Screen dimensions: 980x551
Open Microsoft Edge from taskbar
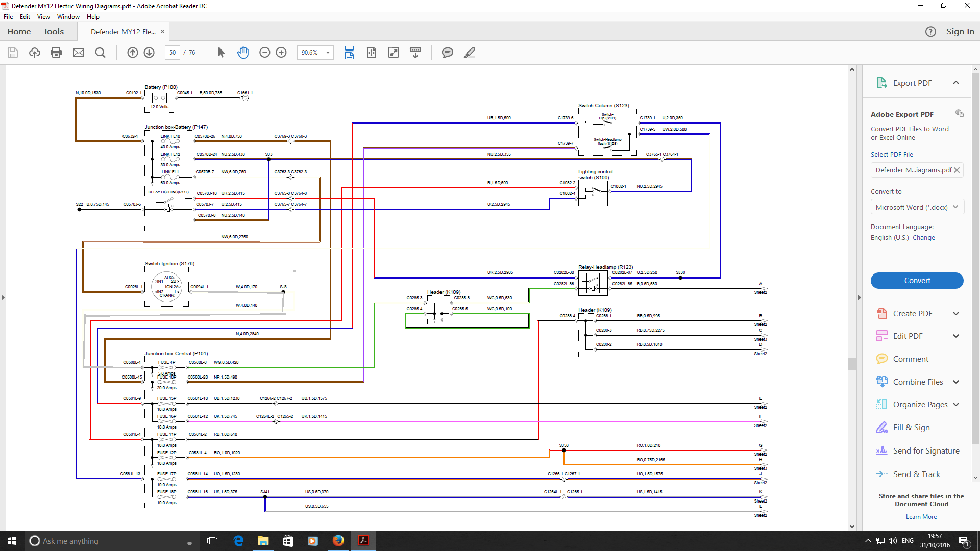click(238, 541)
